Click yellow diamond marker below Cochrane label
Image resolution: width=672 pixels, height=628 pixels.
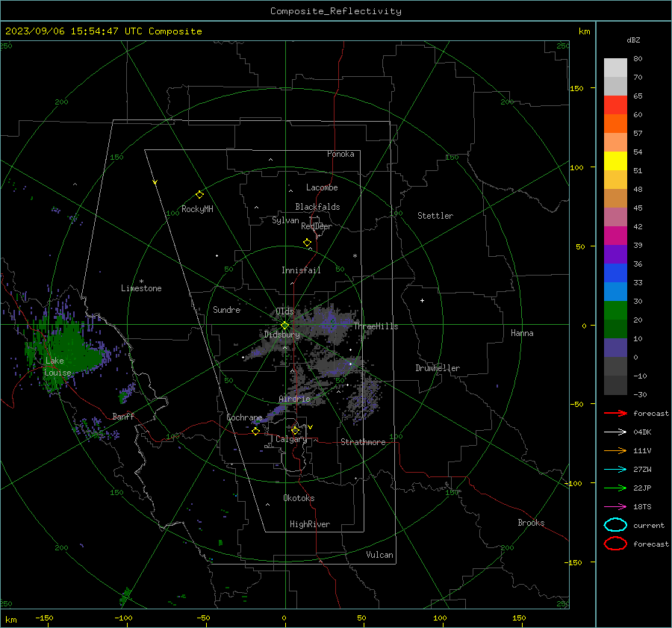(256, 431)
